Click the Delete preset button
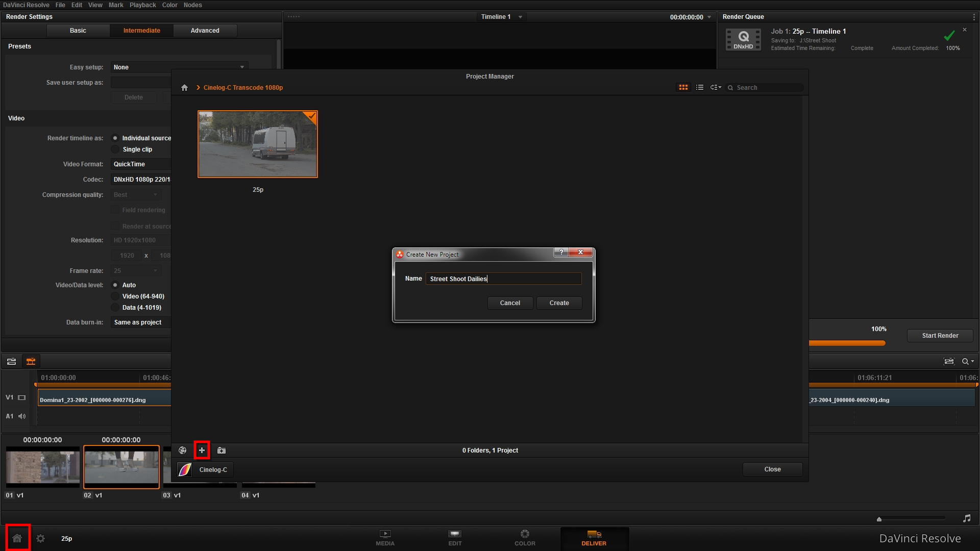The height and width of the screenshot is (551, 980). [x=134, y=97]
